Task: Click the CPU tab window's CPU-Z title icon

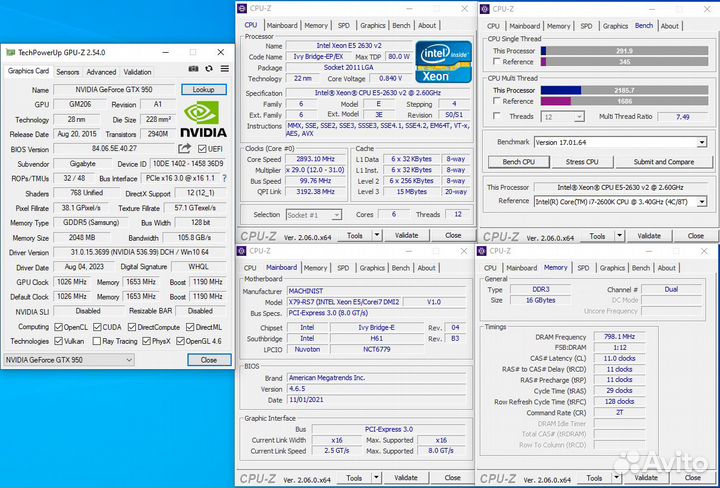Action: coord(242,8)
